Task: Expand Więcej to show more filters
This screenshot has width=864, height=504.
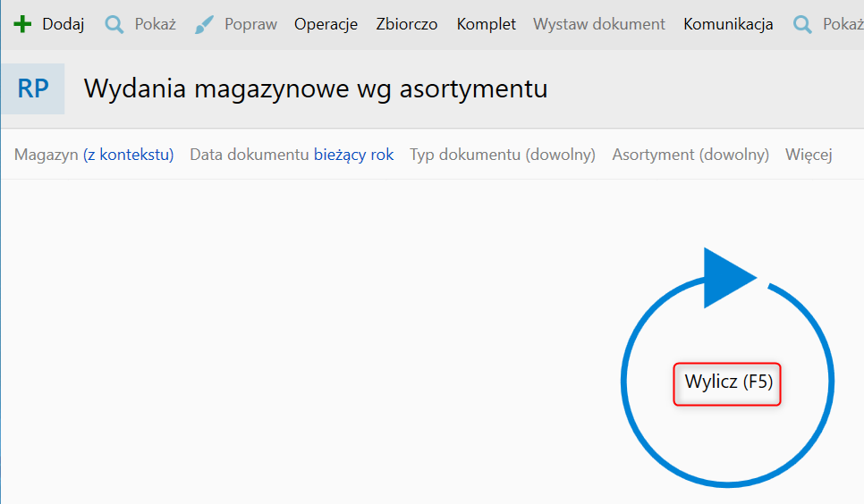Action: (809, 155)
